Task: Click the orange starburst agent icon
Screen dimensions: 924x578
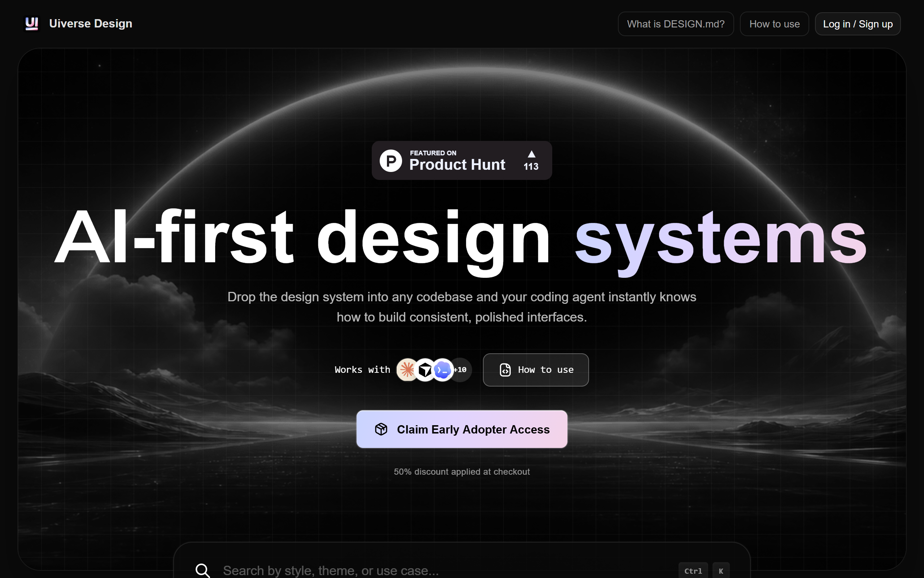Action: 407,370
